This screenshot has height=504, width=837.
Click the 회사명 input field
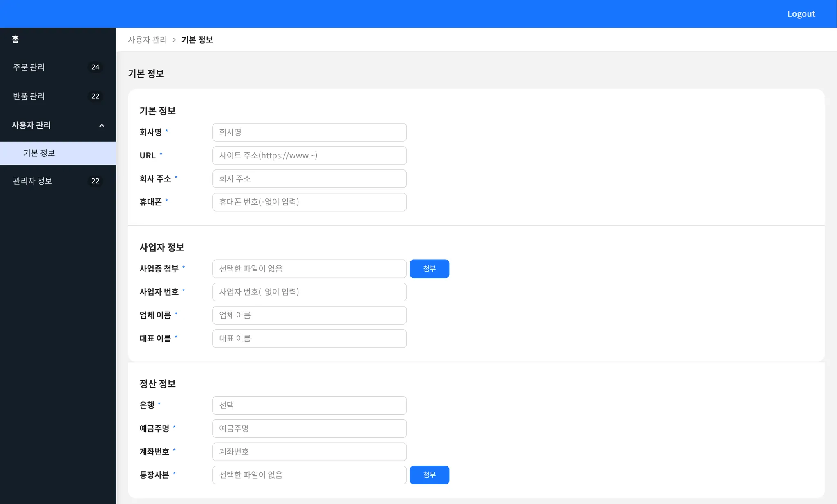tap(309, 132)
